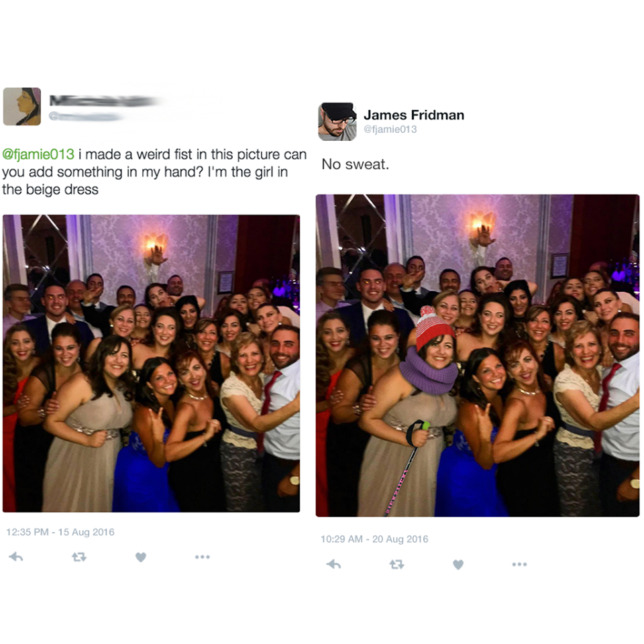Retweet James Fridman's 'No sweat.' tweet
The image size is (644, 644).
pos(396,565)
